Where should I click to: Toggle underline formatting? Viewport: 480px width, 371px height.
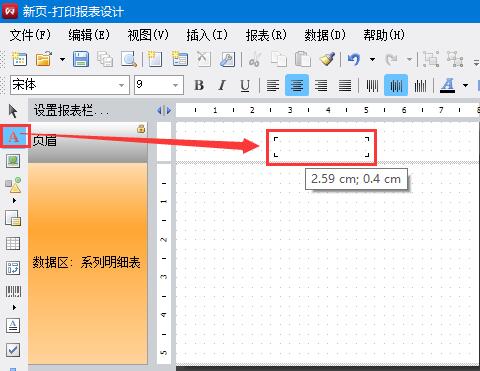pos(245,86)
